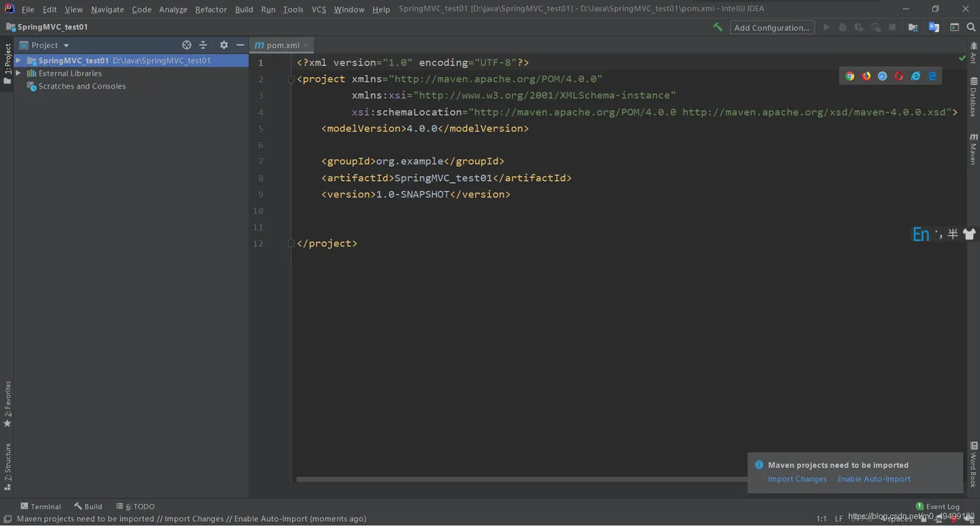Click Locate/Select Opened File target icon
980x526 pixels.
187,45
